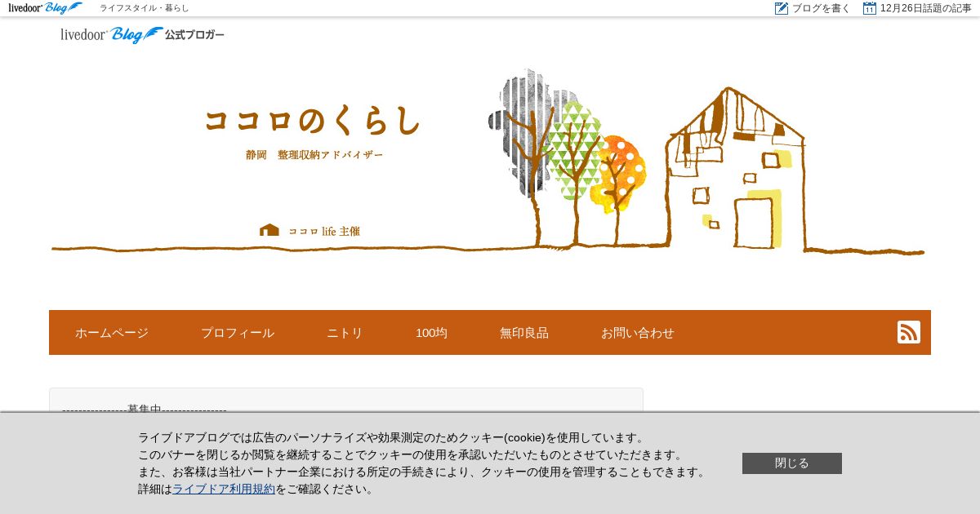Viewport: 980px width, 514px height.
Task: Open the ホームページ menu item
Action: 112,333
